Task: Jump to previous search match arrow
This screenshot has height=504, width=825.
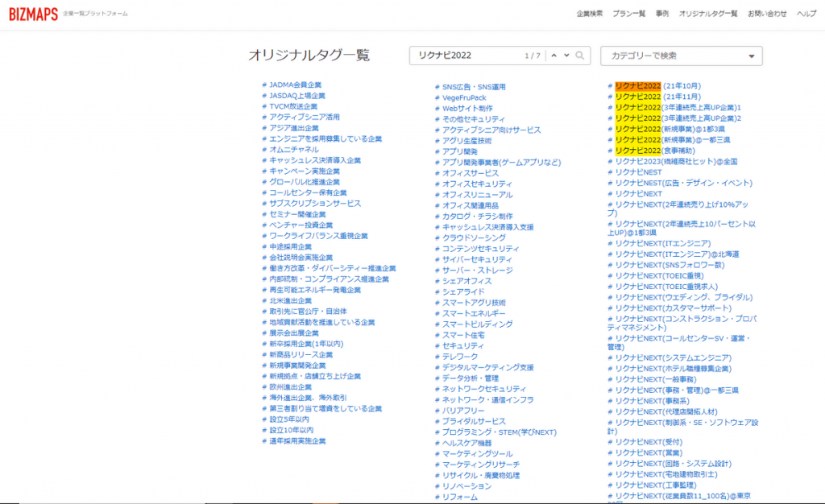Action: pyautogui.click(x=554, y=56)
